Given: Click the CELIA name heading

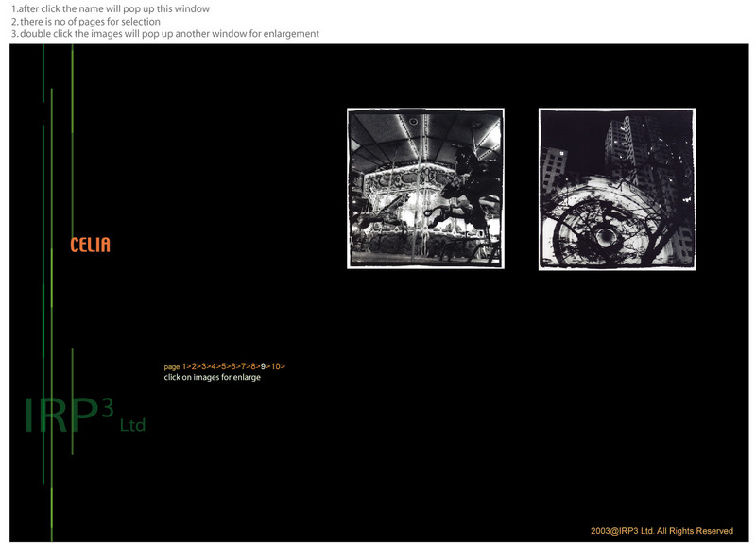Looking at the screenshot, I should pos(91,246).
